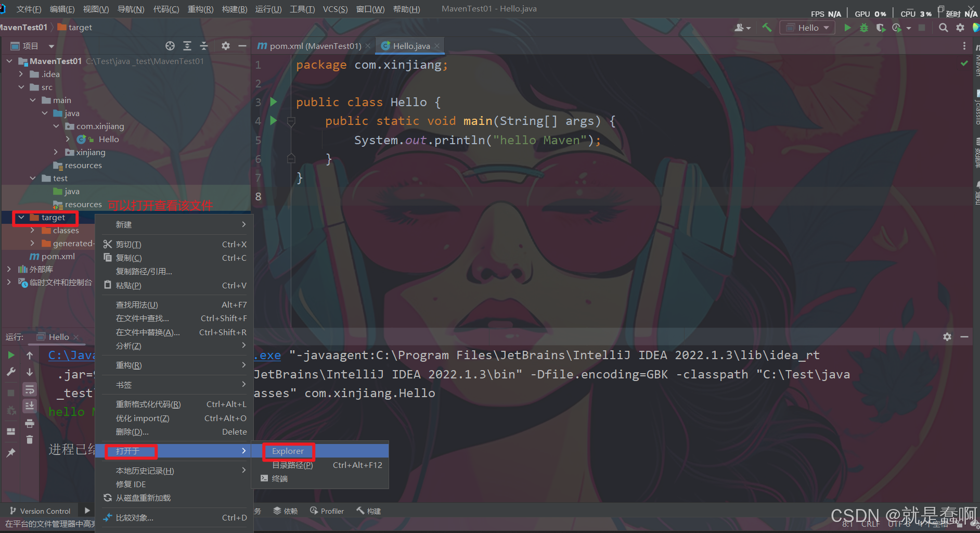
Task: Select resources folder under main
Action: 83,165
